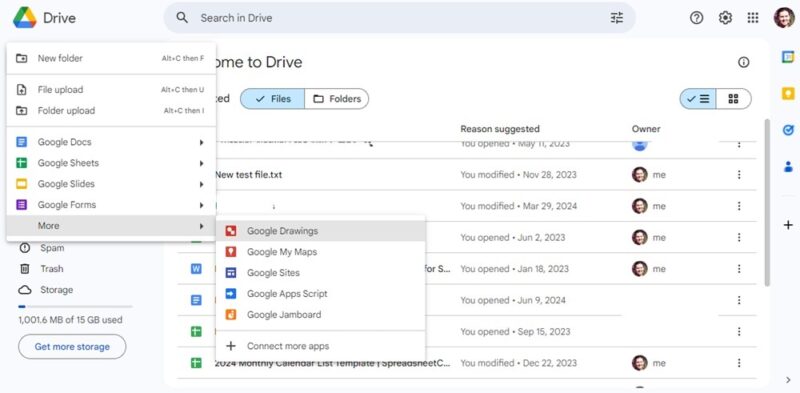The image size is (800, 393).
Task: Switch to list layout view
Action: point(697,99)
